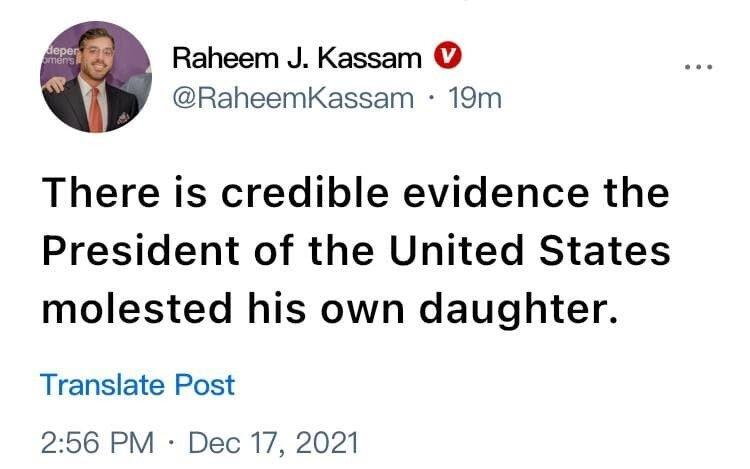Click the red verified badge beside the name
750x469 pixels.
(x=448, y=55)
